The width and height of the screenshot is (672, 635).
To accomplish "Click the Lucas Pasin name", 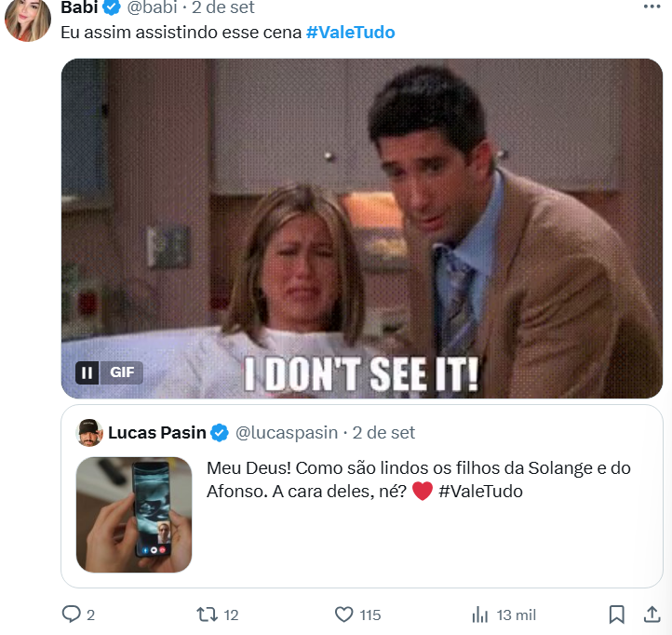I will [156, 432].
